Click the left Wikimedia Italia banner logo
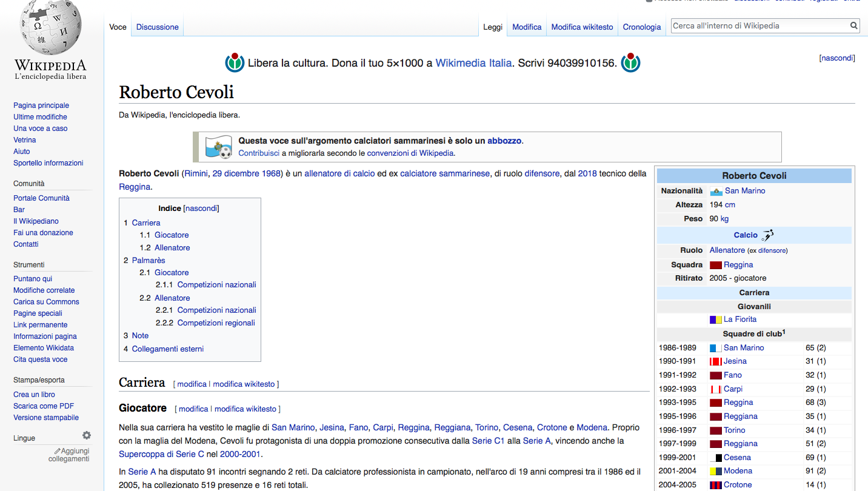The width and height of the screenshot is (868, 491). point(235,62)
